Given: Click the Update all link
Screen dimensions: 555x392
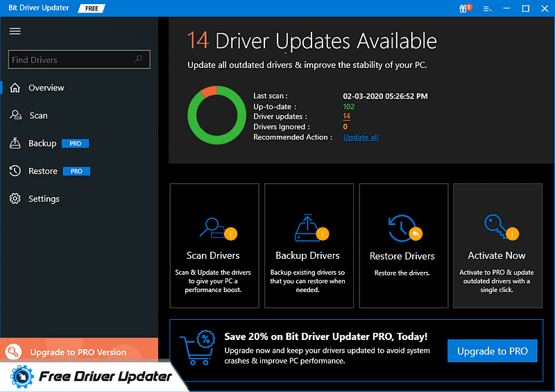Looking at the screenshot, I should (x=361, y=137).
